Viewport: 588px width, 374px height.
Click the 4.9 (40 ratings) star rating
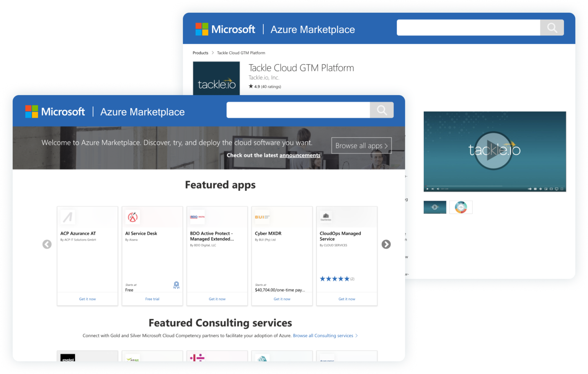click(265, 87)
